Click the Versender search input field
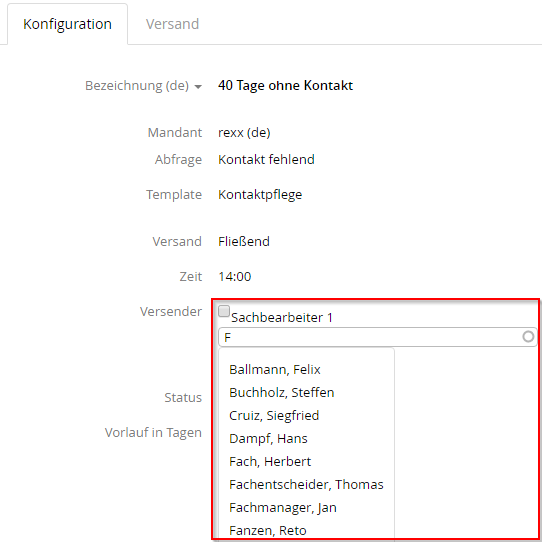The width and height of the screenshot is (542, 542). (377, 337)
